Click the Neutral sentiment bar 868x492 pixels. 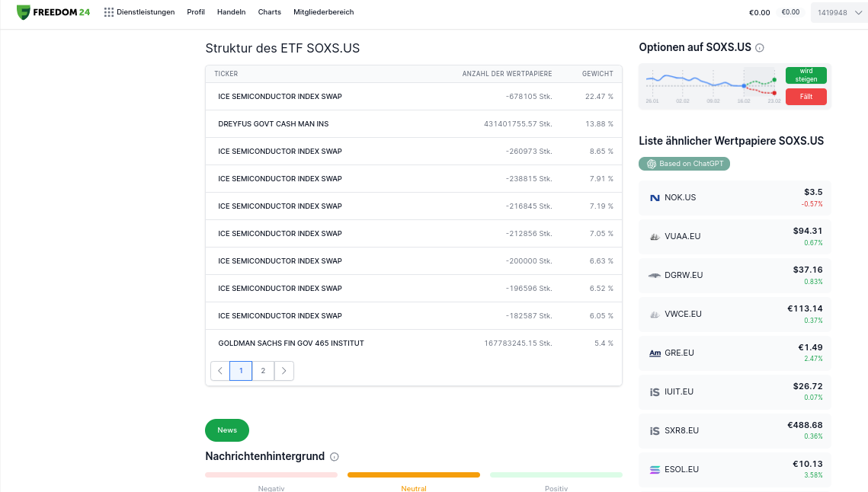point(414,474)
